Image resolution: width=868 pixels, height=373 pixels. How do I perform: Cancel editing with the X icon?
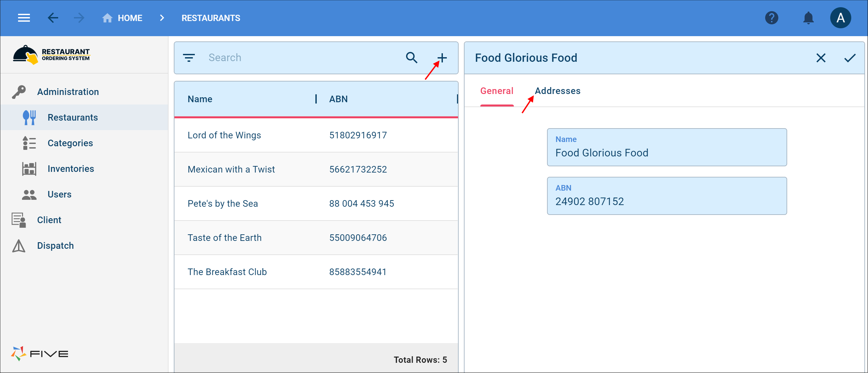[821, 58]
